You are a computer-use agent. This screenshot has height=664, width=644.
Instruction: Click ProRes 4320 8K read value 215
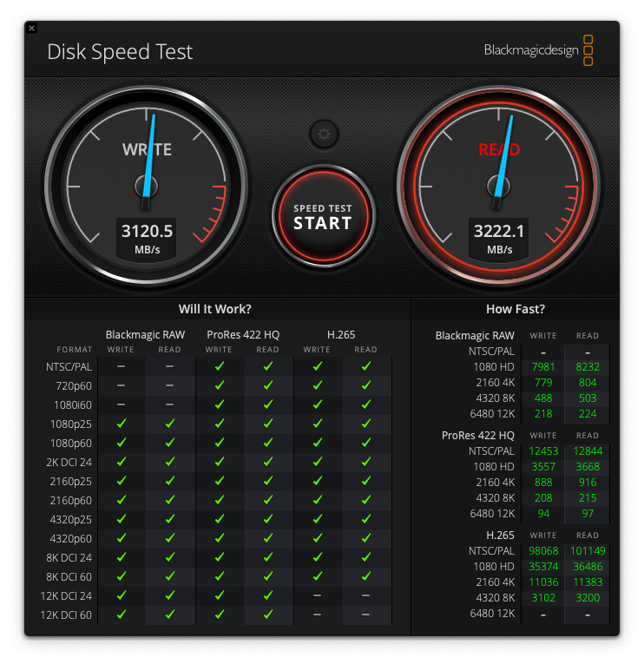(588, 498)
